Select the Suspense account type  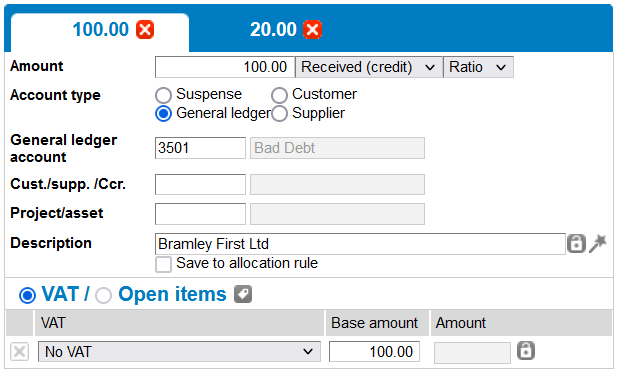pyautogui.click(x=163, y=95)
